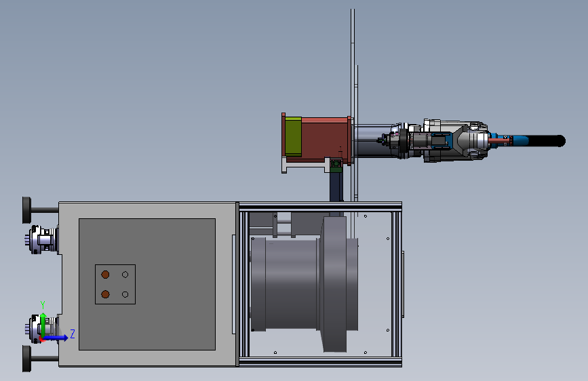Select the large gray drum cylinder
Viewport: 588px width, 381px height.
click(292, 284)
